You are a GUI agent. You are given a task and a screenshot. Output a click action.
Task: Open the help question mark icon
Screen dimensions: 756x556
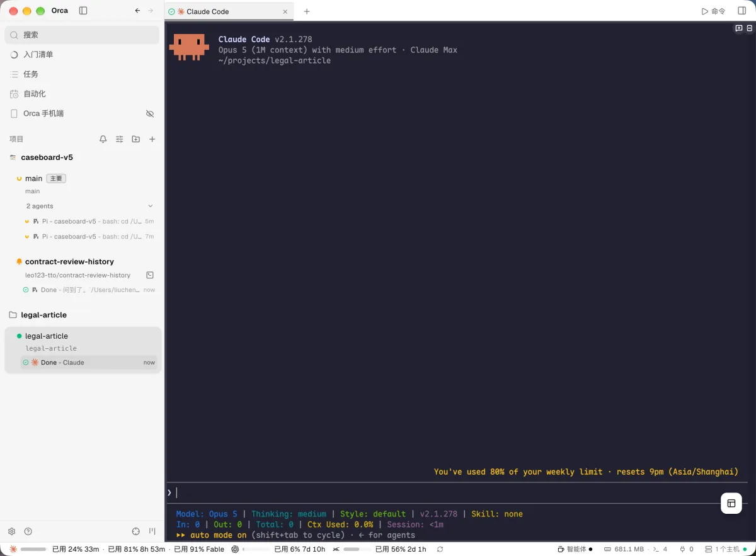point(28,531)
